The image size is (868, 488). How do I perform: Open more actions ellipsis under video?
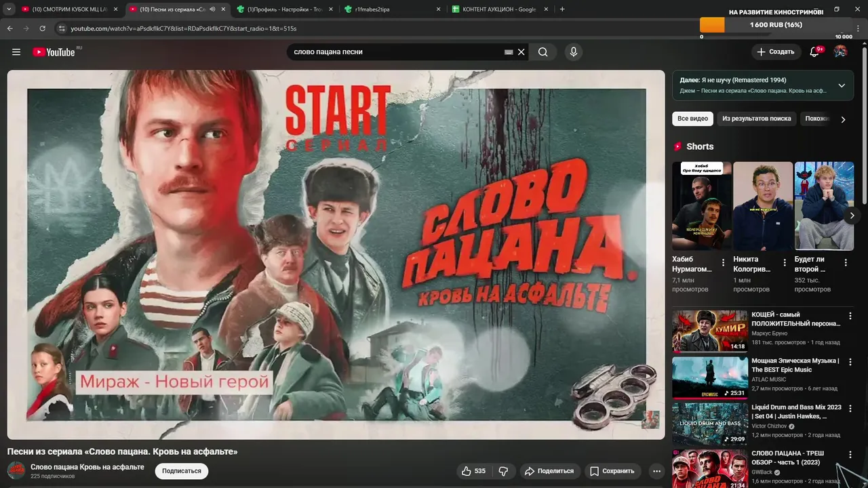pos(656,471)
